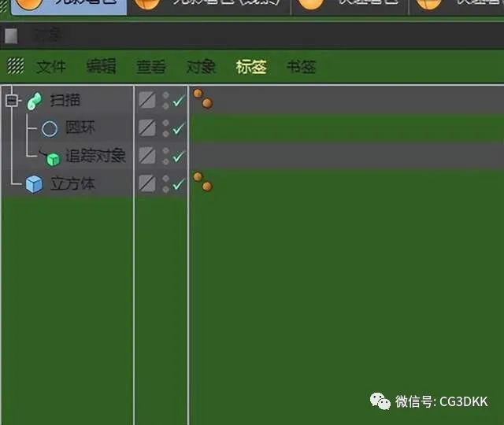The image size is (504, 425).
Task: Open the 查看 menu
Action: (151, 67)
